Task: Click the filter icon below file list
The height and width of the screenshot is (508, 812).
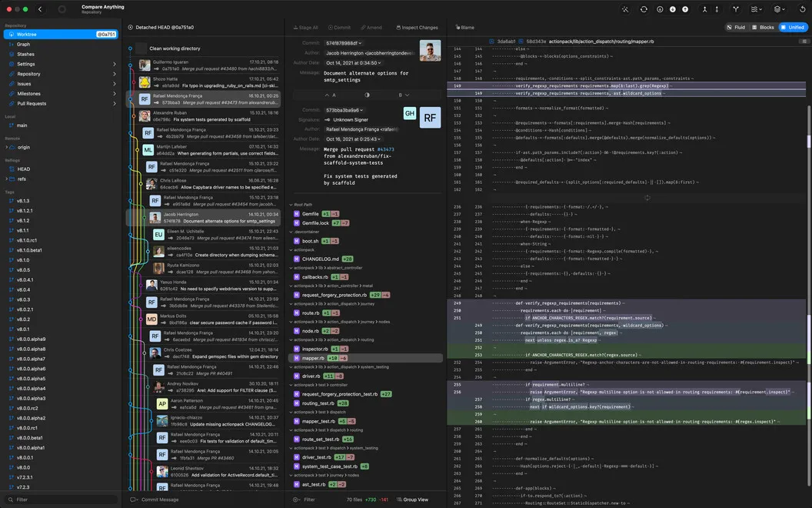Action: point(296,500)
